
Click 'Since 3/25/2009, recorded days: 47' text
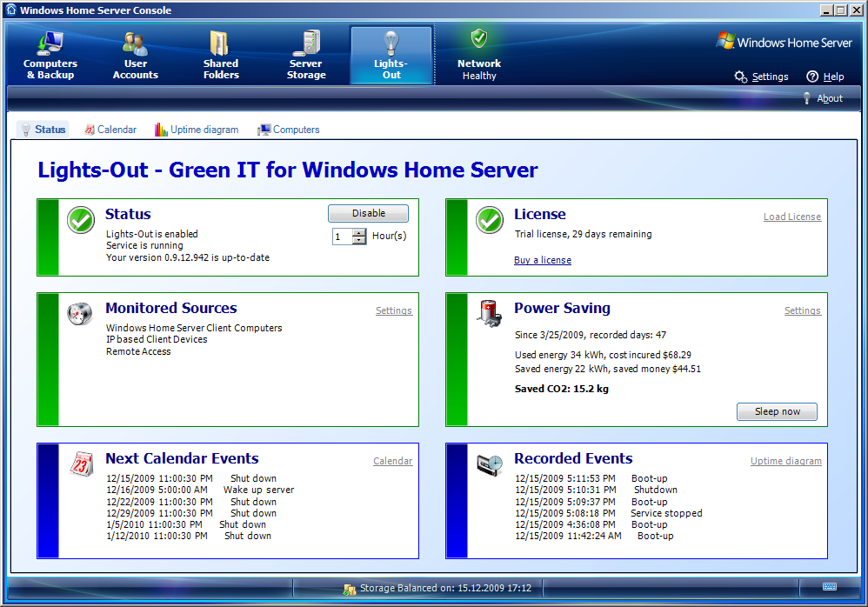591,335
